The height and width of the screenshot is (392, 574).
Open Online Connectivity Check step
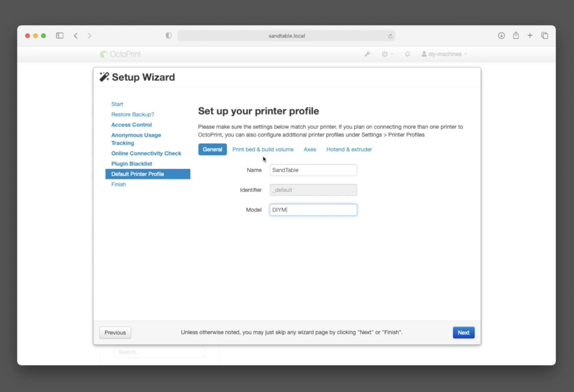[x=146, y=153]
